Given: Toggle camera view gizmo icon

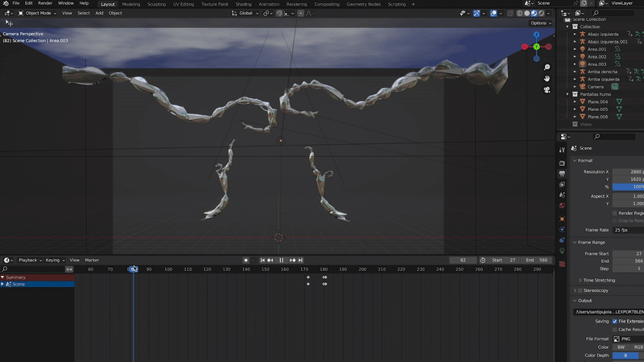Looking at the screenshot, I should pos(547,90).
